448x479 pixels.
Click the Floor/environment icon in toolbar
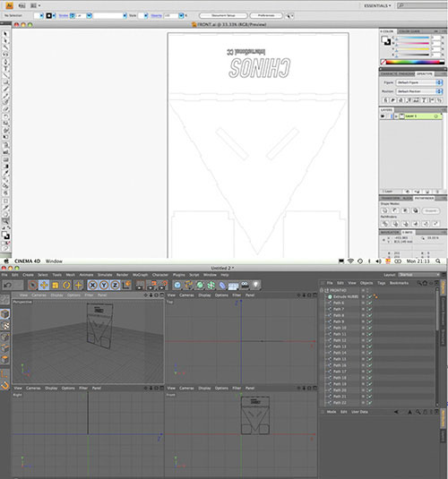[x=233, y=285]
